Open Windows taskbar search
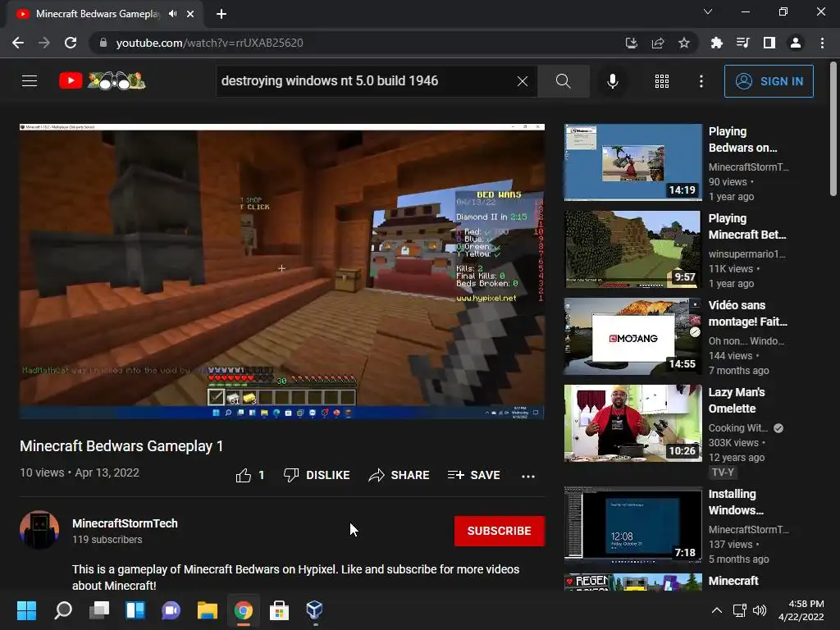The width and height of the screenshot is (840, 630). [x=62, y=610]
